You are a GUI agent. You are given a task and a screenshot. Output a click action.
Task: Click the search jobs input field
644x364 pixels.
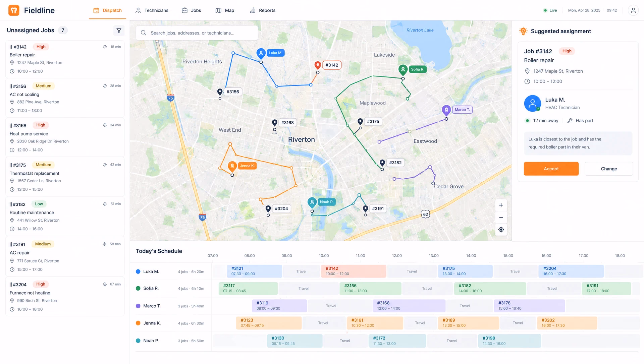[197, 33]
